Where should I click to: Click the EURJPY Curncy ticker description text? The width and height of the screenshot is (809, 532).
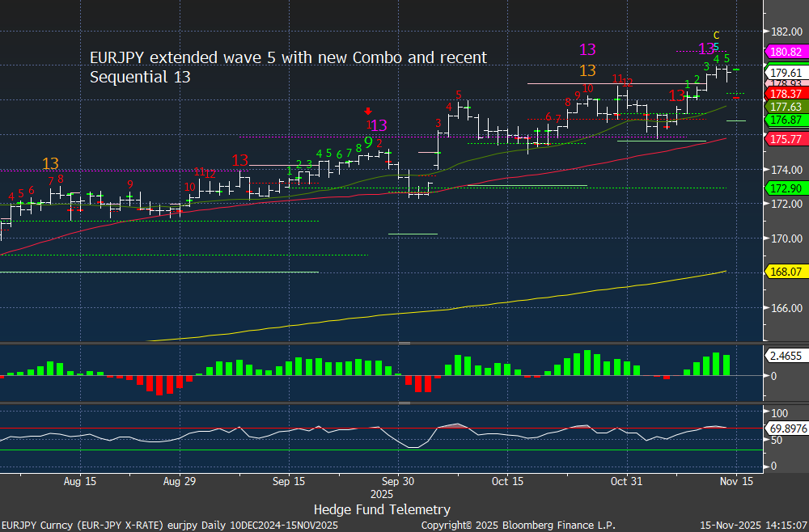[x=170, y=526]
